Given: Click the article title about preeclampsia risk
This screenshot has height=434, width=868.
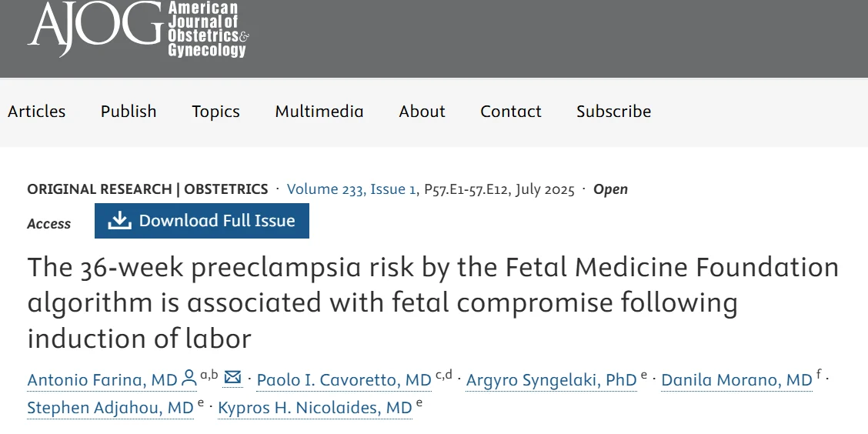Looking at the screenshot, I should coord(432,302).
